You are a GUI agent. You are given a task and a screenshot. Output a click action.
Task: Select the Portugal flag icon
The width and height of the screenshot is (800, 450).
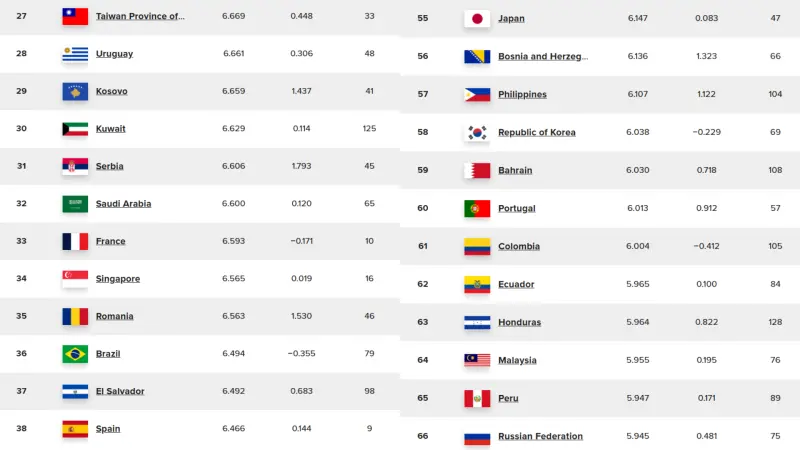477,209
